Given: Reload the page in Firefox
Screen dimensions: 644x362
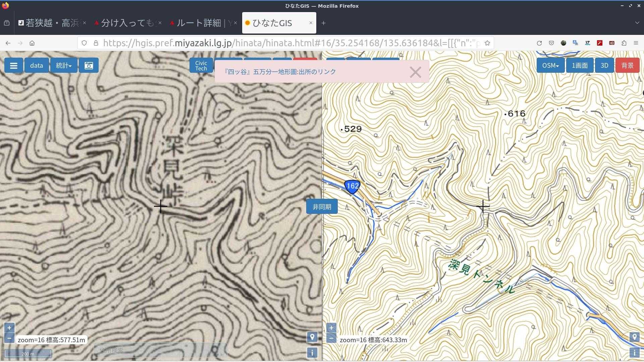Looking at the screenshot, I should pyautogui.click(x=539, y=43).
